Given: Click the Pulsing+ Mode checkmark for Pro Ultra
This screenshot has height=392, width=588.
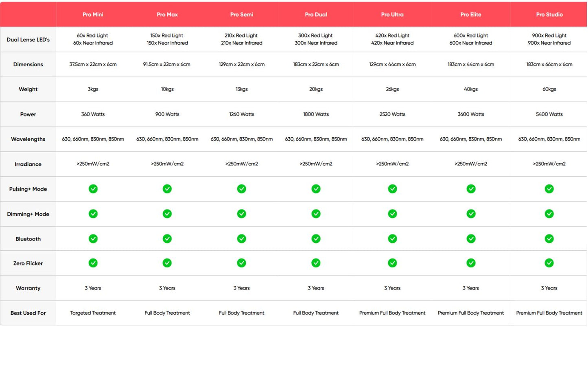Looking at the screenshot, I should click(x=392, y=189).
